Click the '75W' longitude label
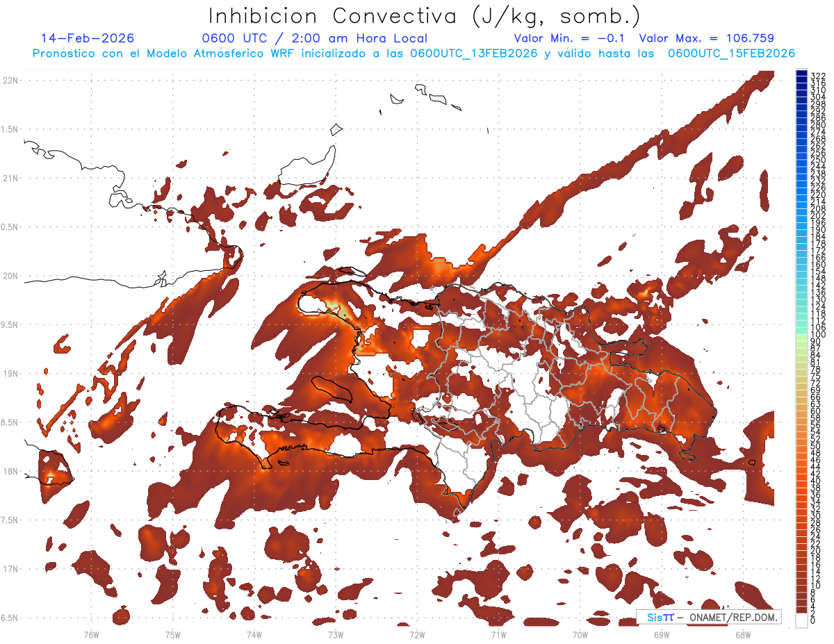834x644 pixels. tap(173, 635)
